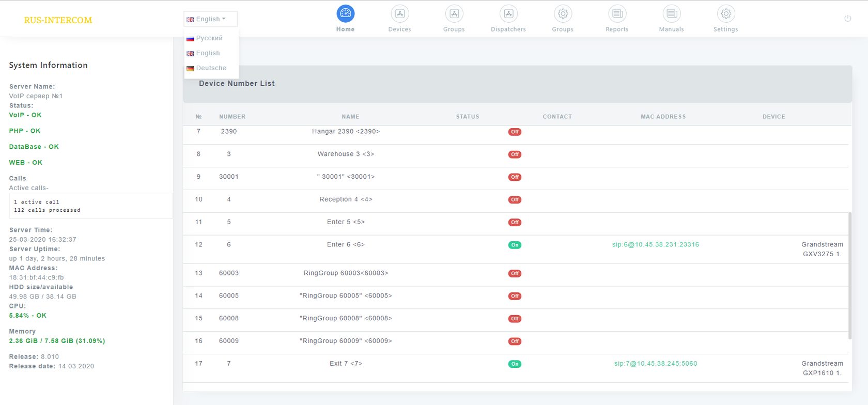Open the Groups section beside Devices
The height and width of the screenshot is (405, 868).
point(454,19)
